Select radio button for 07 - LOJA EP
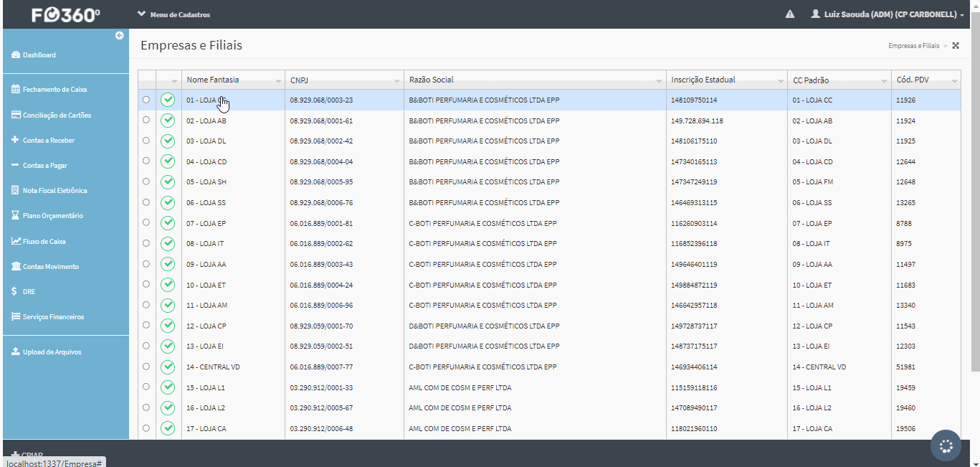The height and width of the screenshot is (467, 980). [146, 223]
